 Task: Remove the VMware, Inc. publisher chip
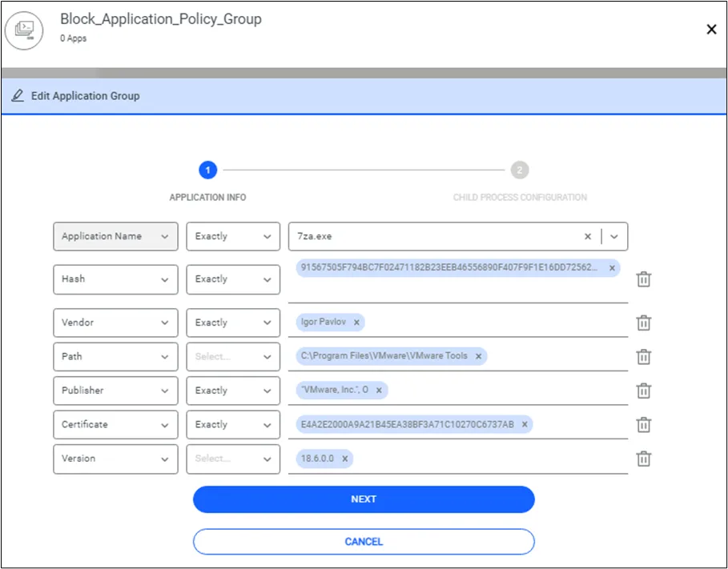point(379,391)
